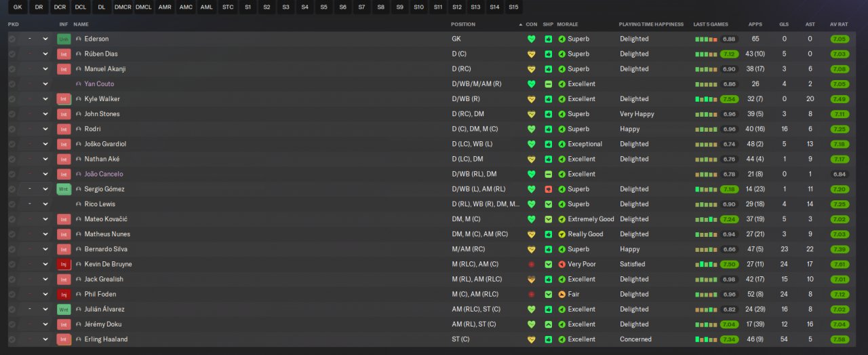
Task: Click Kevin De Bruyne's 7.61 average rating badge
Action: (x=839, y=264)
